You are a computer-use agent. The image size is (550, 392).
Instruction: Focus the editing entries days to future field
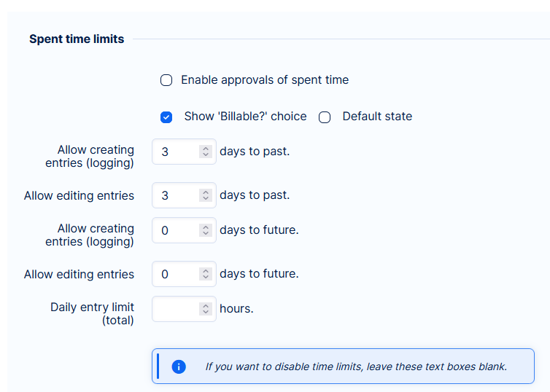pyautogui.click(x=177, y=274)
